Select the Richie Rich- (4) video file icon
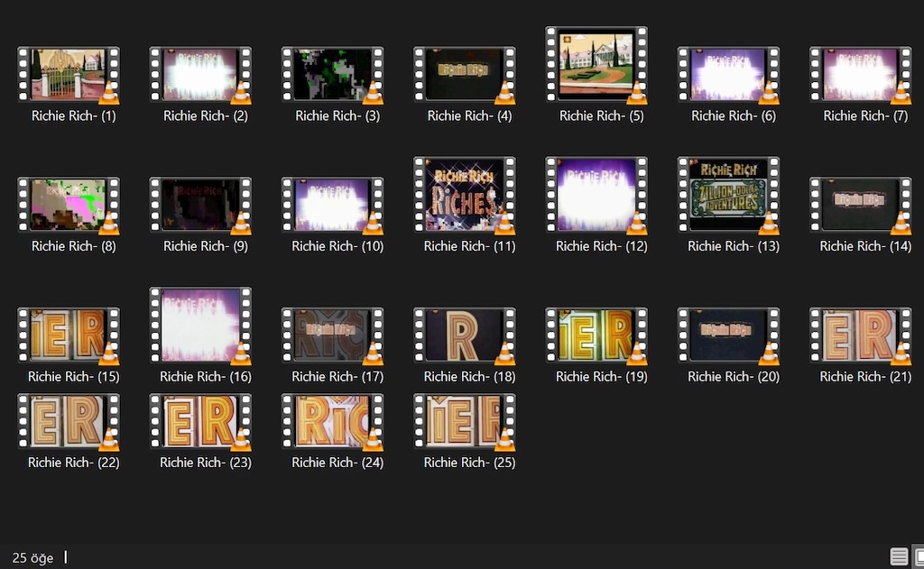This screenshot has height=569, width=924. coord(465,74)
